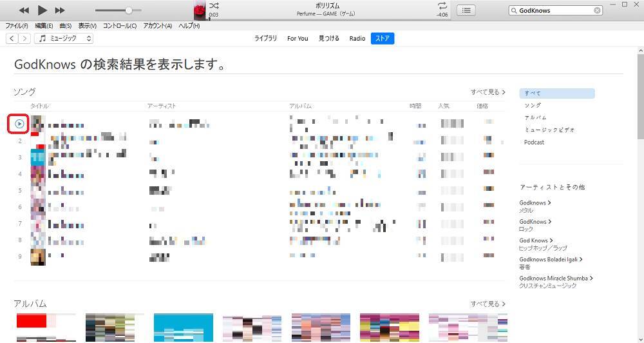The image size is (644, 343).
Task: Click the previous track rewind button
Action: (24, 10)
